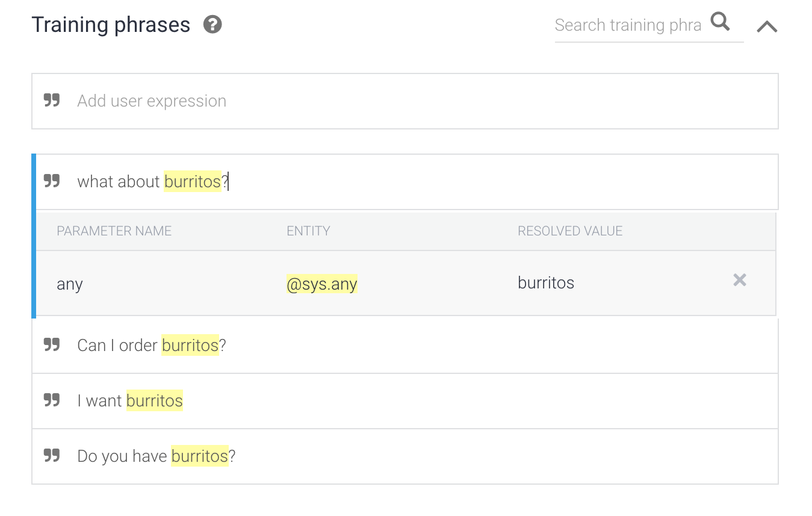Click quote icon of "Can I order burritos?"
The image size is (812, 516).
point(52,345)
